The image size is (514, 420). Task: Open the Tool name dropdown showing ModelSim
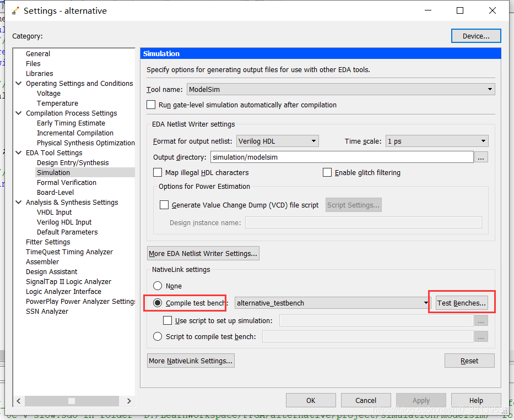coord(340,89)
